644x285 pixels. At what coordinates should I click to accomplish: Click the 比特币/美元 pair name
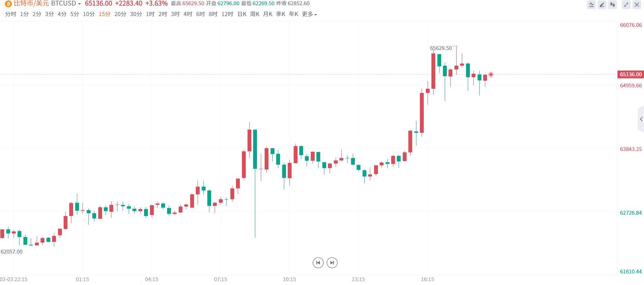(31, 3)
